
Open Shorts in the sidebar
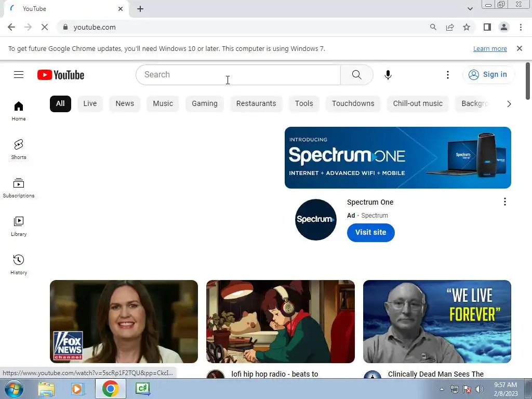19,149
